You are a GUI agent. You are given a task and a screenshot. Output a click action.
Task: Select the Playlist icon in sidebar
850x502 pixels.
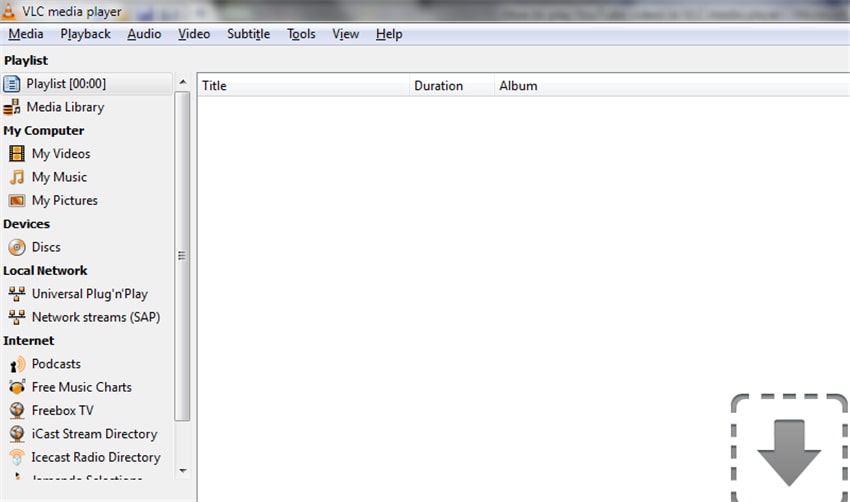(11, 84)
